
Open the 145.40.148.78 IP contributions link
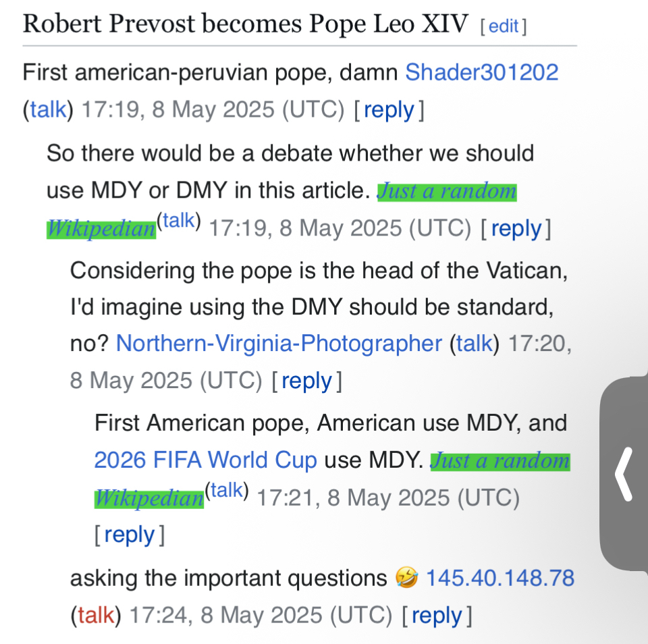[500, 579]
